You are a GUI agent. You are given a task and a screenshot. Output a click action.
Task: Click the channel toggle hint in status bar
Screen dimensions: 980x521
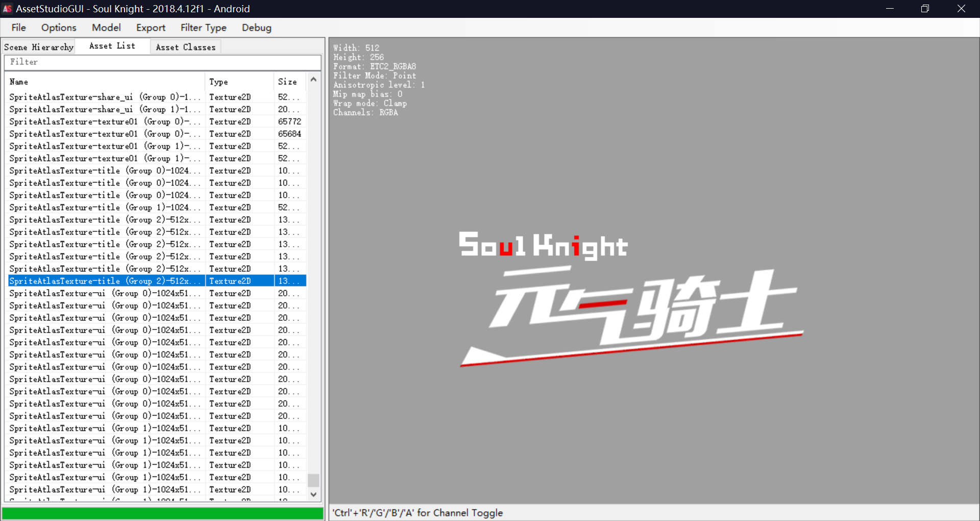pyautogui.click(x=418, y=513)
